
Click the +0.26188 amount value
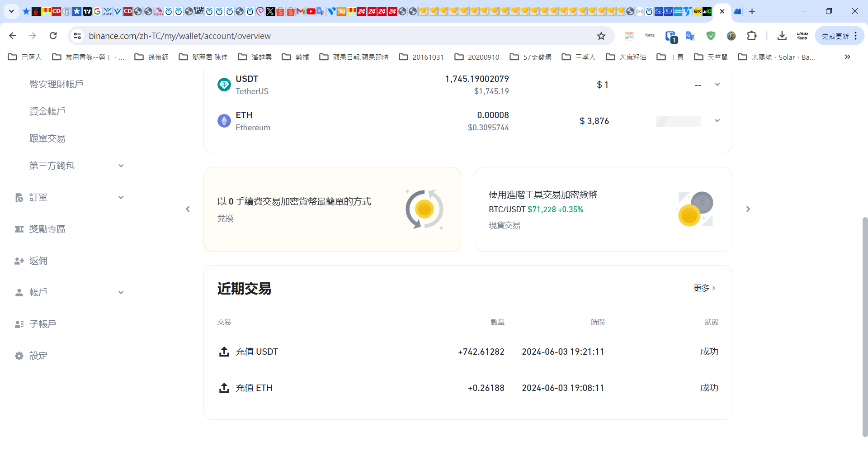pyautogui.click(x=486, y=388)
